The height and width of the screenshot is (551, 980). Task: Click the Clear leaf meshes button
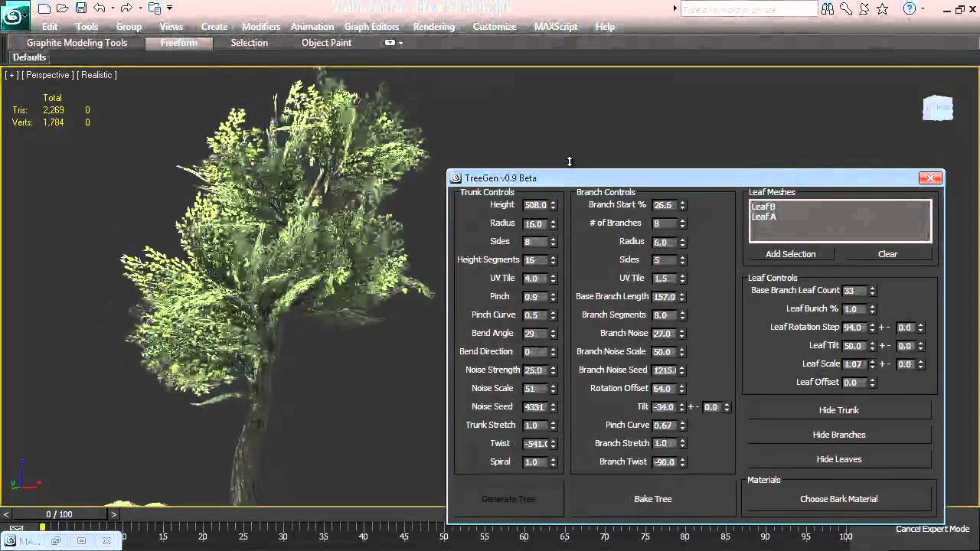coord(887,254)
